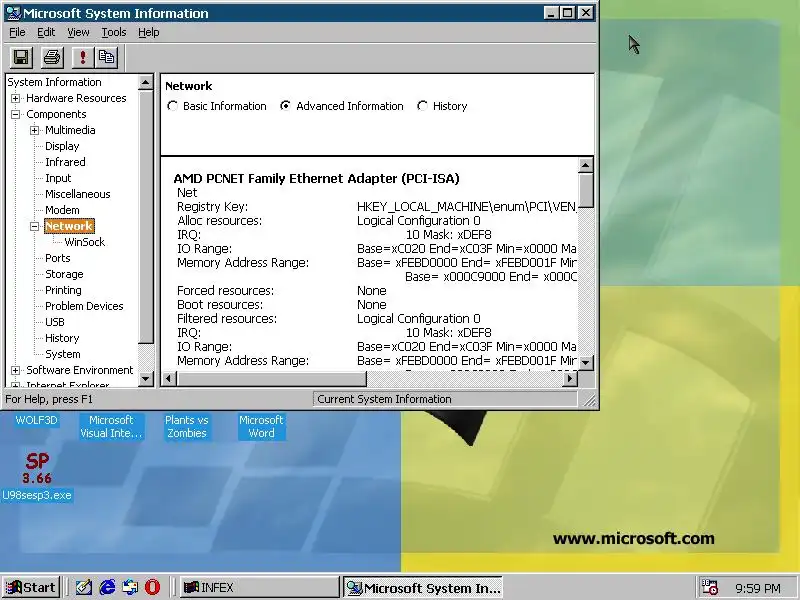Expand the Software Environment node

15,370
